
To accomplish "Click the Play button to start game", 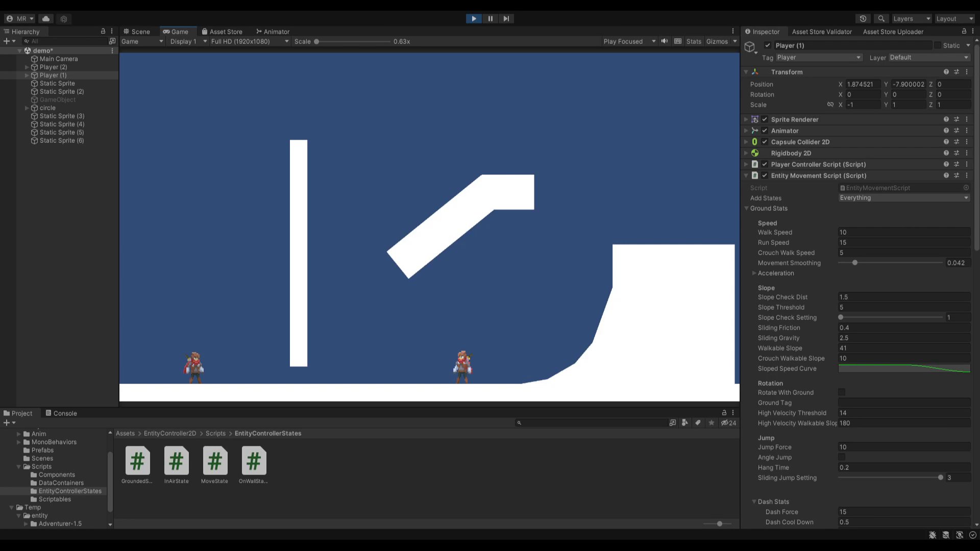I will coord(474,18).
